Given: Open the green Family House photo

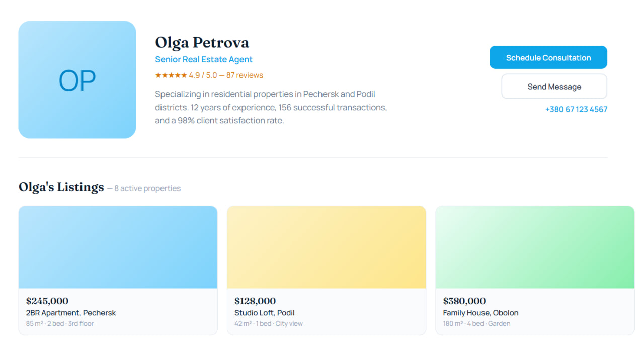Looking at the screenshot, I should click(x=534, y=247).
